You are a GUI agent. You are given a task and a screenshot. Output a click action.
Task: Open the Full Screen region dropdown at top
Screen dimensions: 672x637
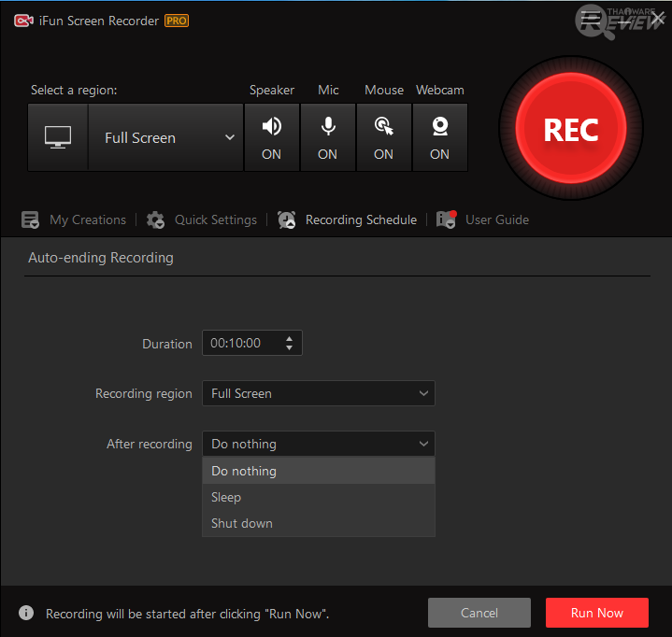165,137
